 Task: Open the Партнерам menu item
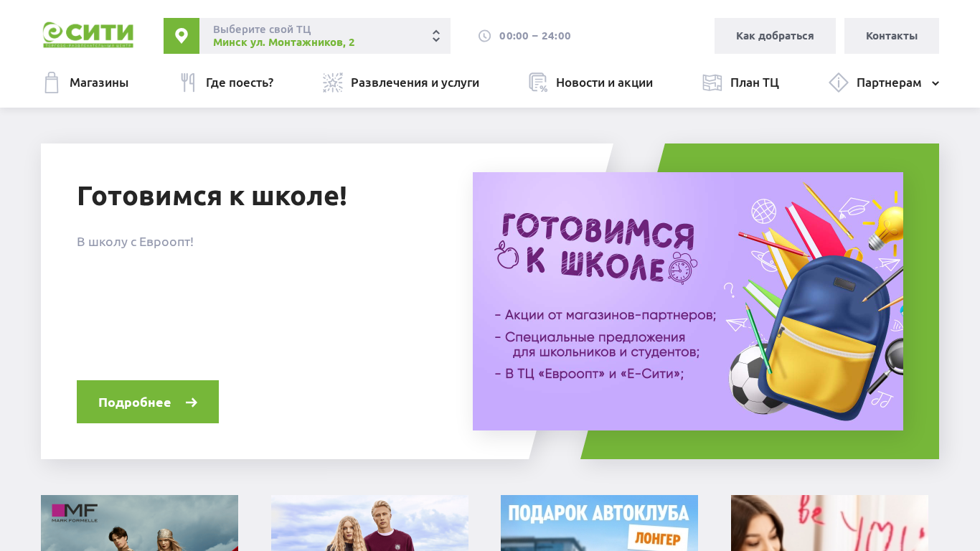click(x=889, y=83)
